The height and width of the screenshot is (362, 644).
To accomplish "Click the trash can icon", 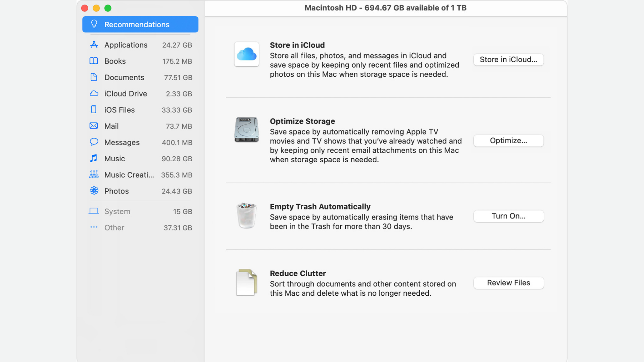I will 247,216.
